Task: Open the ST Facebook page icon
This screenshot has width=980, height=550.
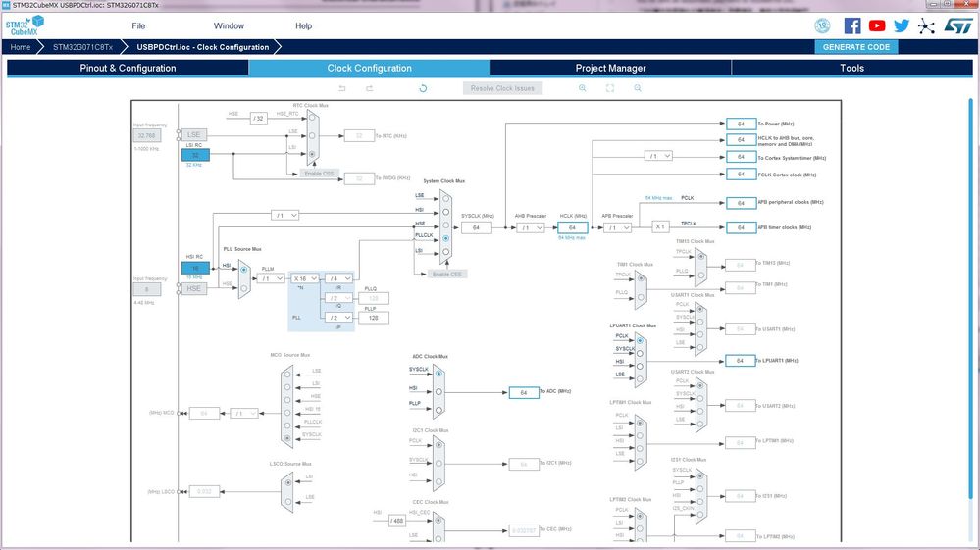Action: 851,25
